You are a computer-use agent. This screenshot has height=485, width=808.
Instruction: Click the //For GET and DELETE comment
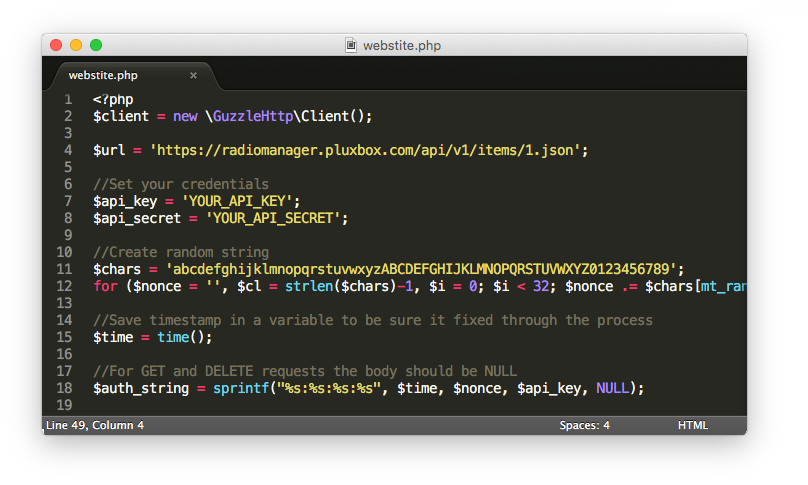tap(305, 371)
